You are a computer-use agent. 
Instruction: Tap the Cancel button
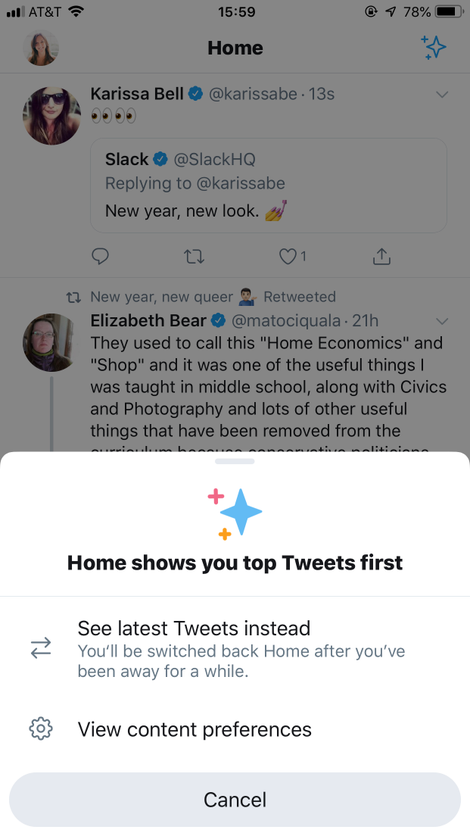235,799
